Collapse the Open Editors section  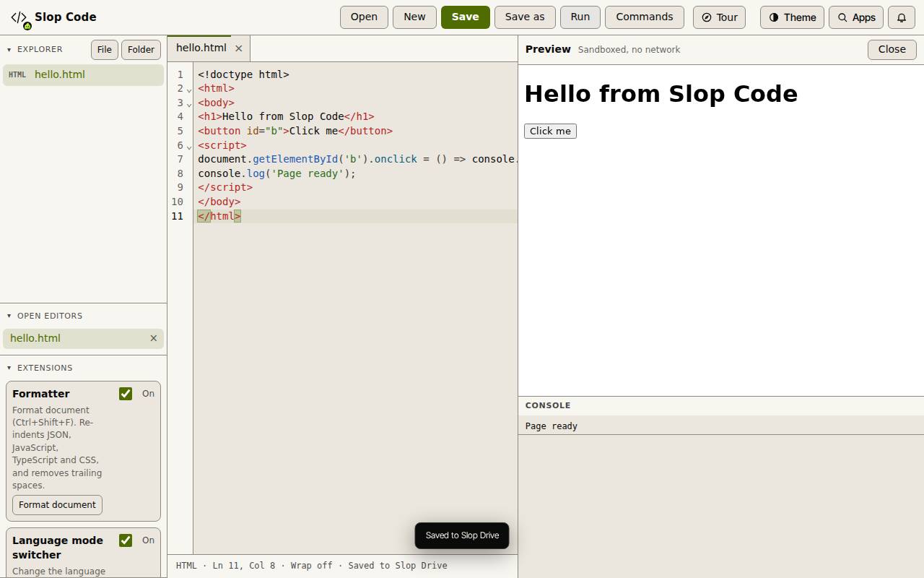point(9,316)
